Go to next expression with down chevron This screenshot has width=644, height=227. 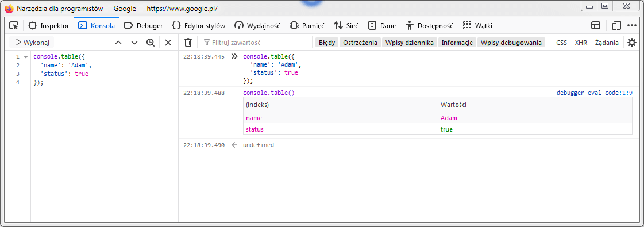134,43
